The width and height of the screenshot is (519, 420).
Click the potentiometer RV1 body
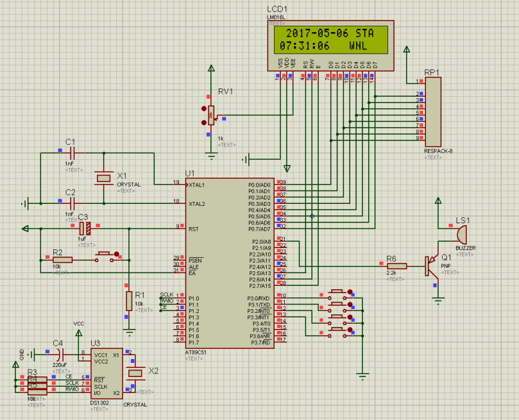pyautogui.click(x=211, y=115)
